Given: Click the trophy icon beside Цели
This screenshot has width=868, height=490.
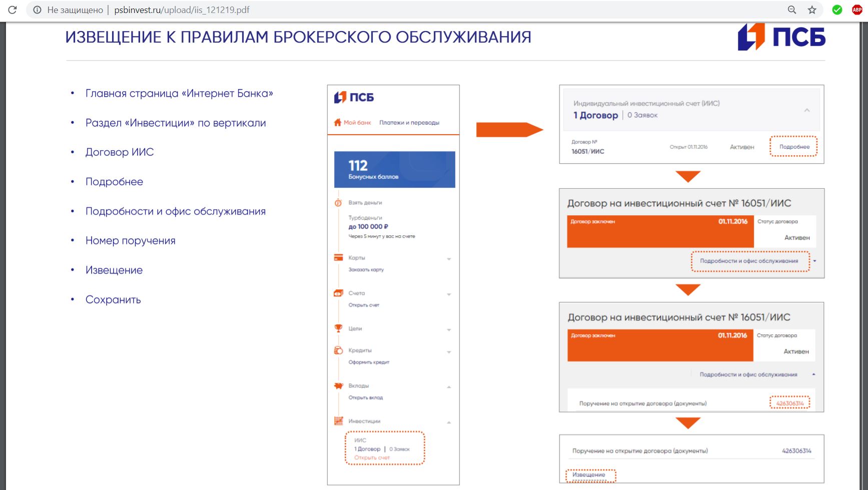Looking at the screenshot, I should point(338,328).
